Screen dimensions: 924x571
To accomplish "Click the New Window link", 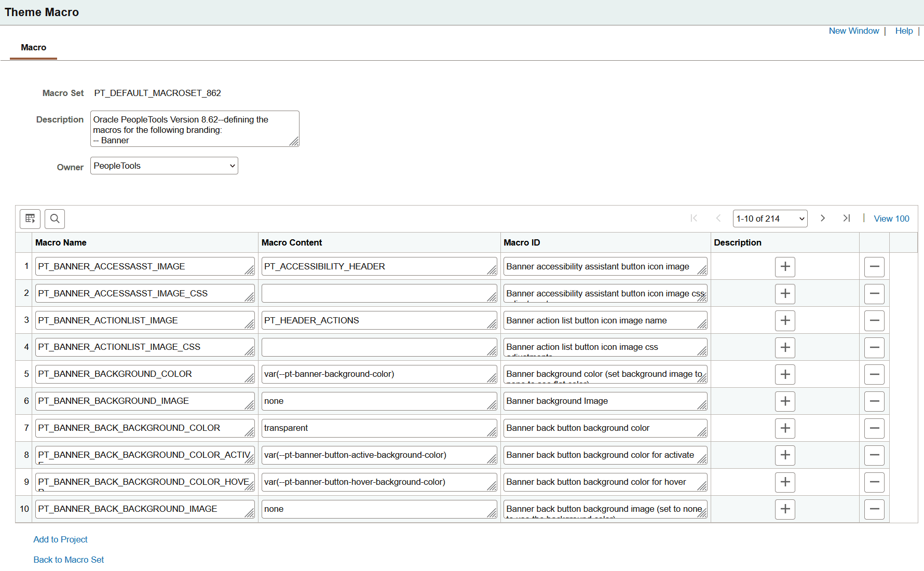I will click(854, 31).
